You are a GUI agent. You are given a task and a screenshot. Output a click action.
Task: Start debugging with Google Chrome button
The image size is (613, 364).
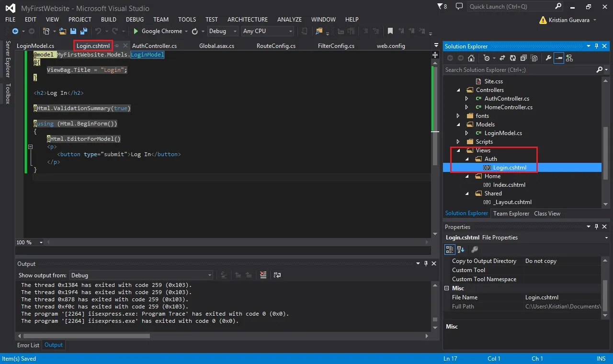click(158, 31)
